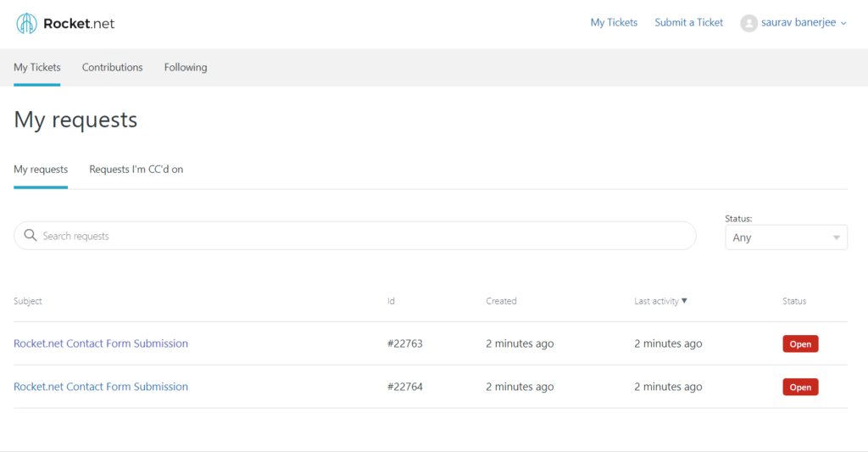The height and width of the screenshot is (452, 868).
Task: Click the Status column header
Action: [794, 301]
